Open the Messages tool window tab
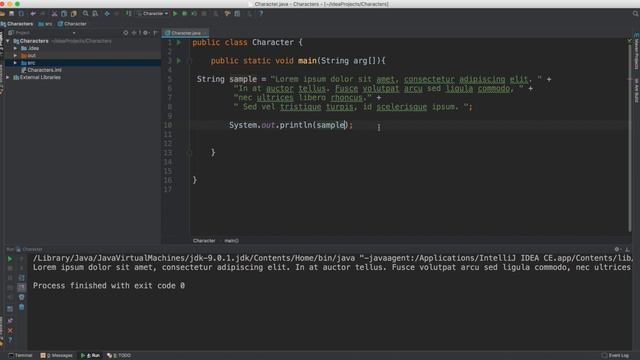 pyautogui.click(x=57, y=356)
